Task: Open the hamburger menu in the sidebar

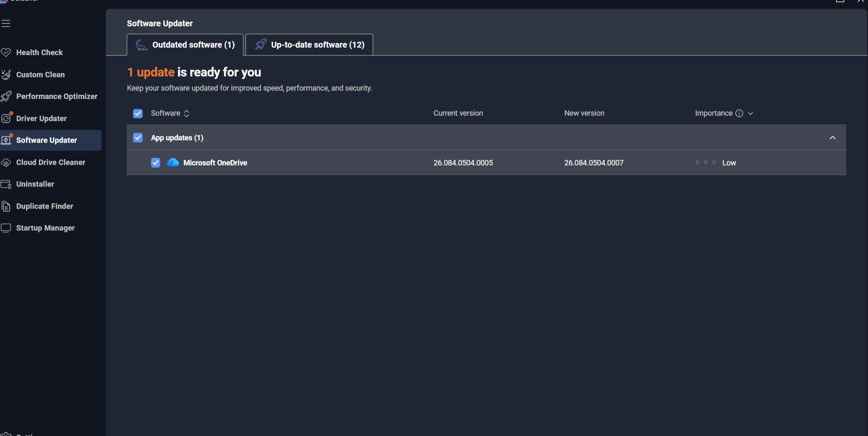Action: [x=6, y=23]
